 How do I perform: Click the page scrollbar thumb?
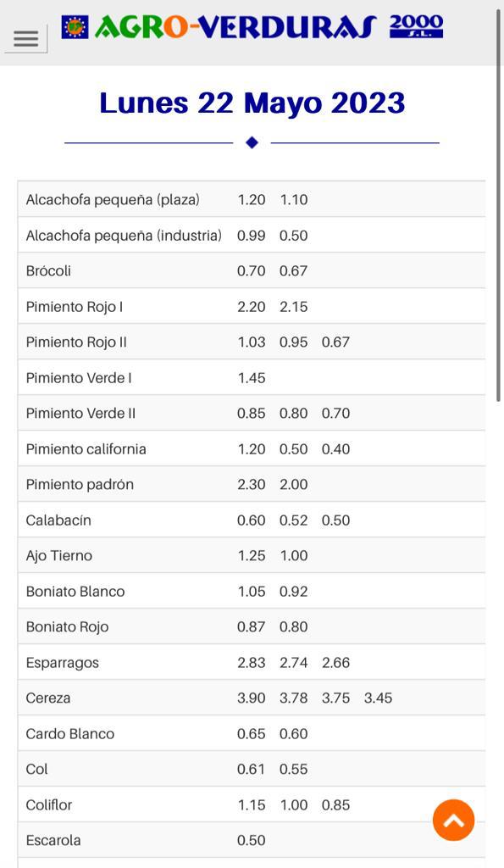498,200
